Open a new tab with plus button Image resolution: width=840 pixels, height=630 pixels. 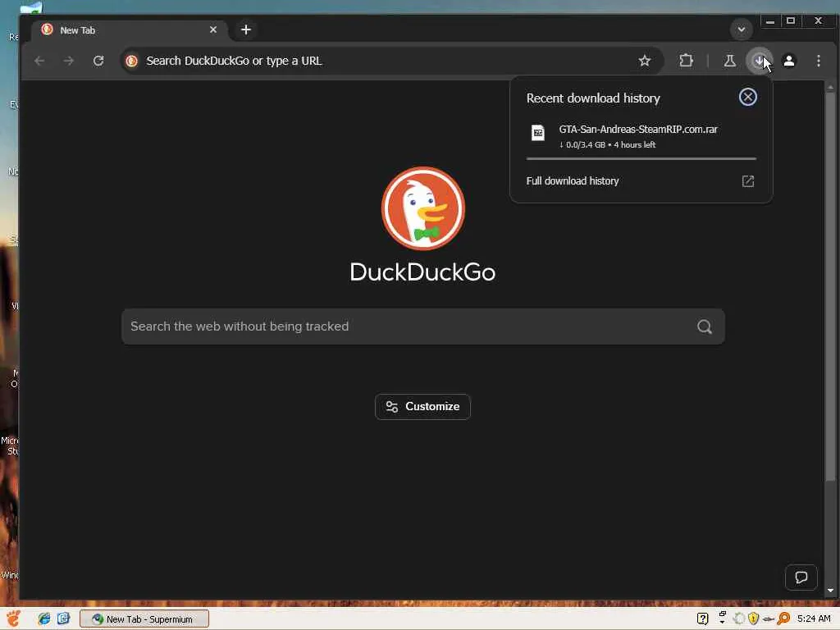pyautogui.click(x=246, y=30)
